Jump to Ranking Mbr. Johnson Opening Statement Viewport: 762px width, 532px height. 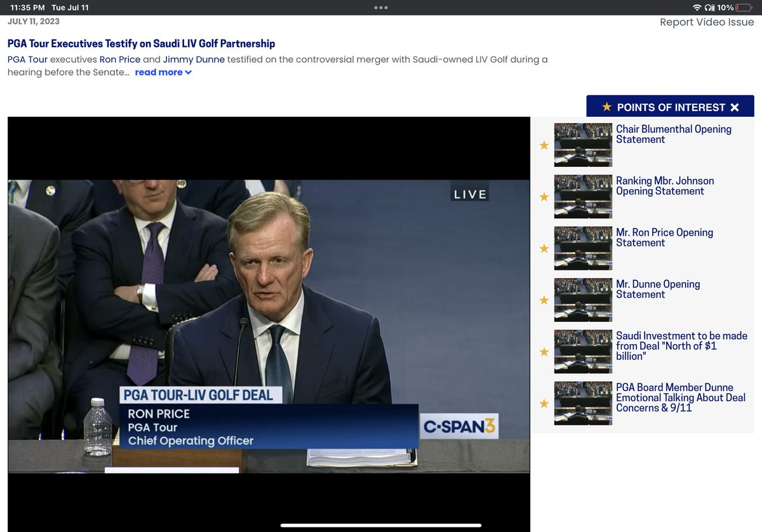pyautogui.click(x=665, y=186)
